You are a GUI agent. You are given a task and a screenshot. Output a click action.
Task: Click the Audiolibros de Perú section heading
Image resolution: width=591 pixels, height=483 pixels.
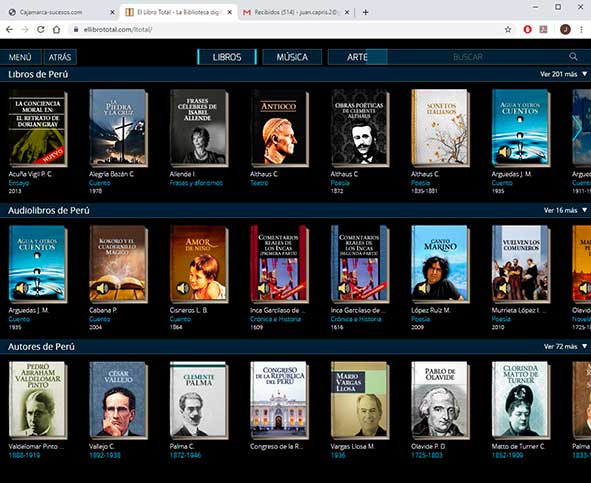[49, 210]
